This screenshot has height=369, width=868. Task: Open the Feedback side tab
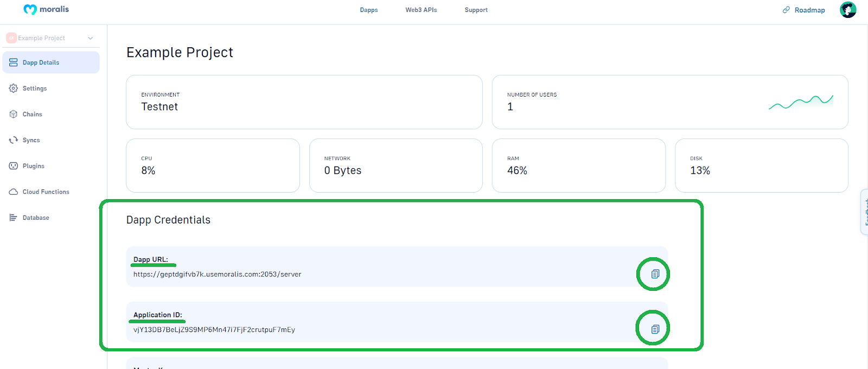pyautogui.click(x=864, y=212)
